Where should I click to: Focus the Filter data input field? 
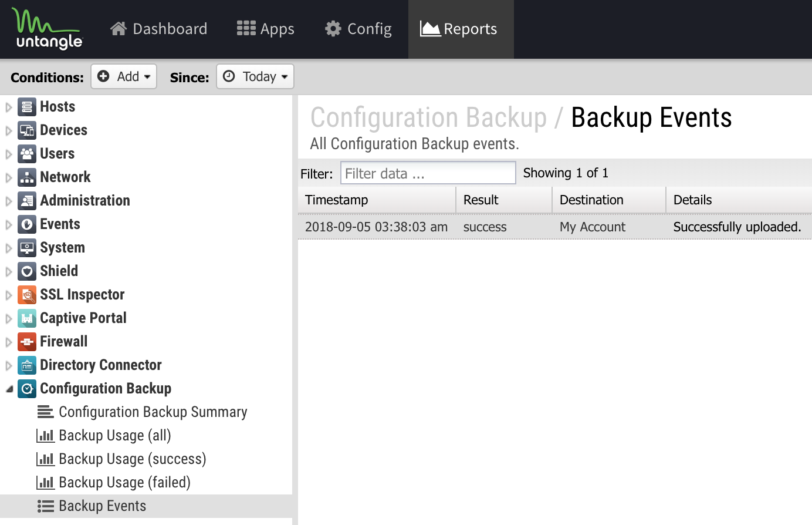coord(428,173)
